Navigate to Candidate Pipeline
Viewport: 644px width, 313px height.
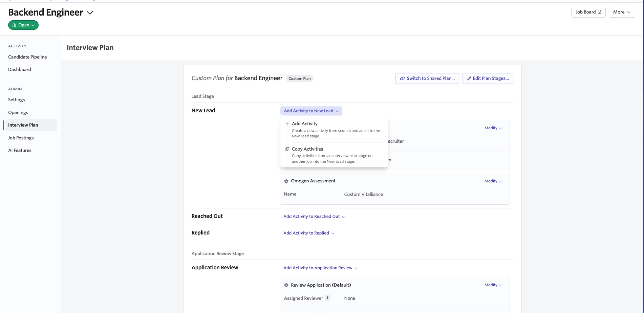click(x=27, y=57)
